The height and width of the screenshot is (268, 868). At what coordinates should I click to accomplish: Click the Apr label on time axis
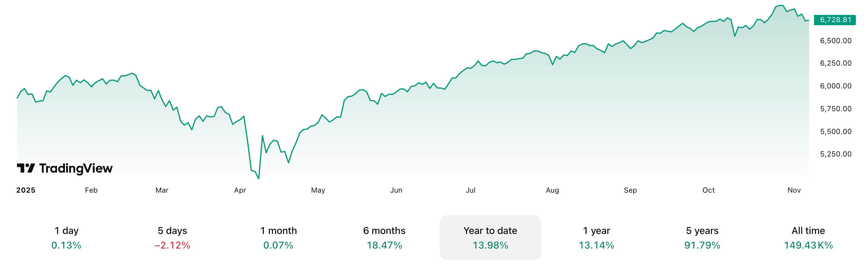point(240,190)
